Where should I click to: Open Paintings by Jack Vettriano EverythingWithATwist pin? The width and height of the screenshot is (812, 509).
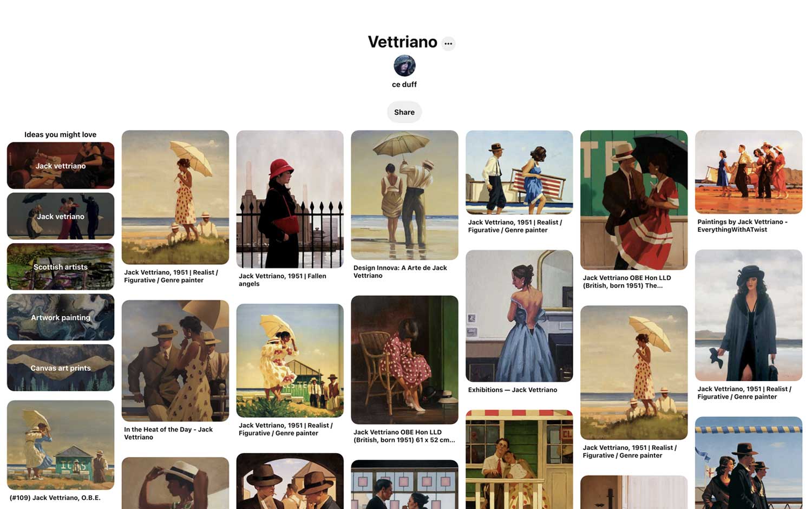pyautogui.click(x=749, y=172)
